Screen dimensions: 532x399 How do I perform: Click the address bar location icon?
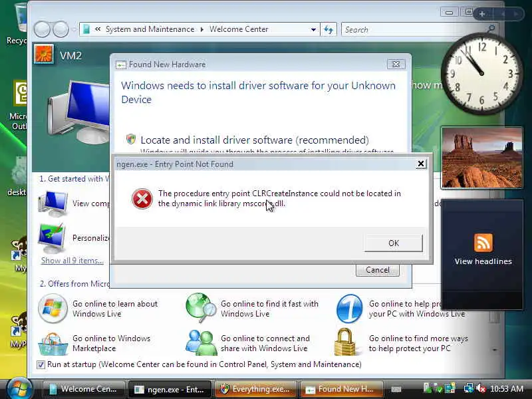[86, 29]
